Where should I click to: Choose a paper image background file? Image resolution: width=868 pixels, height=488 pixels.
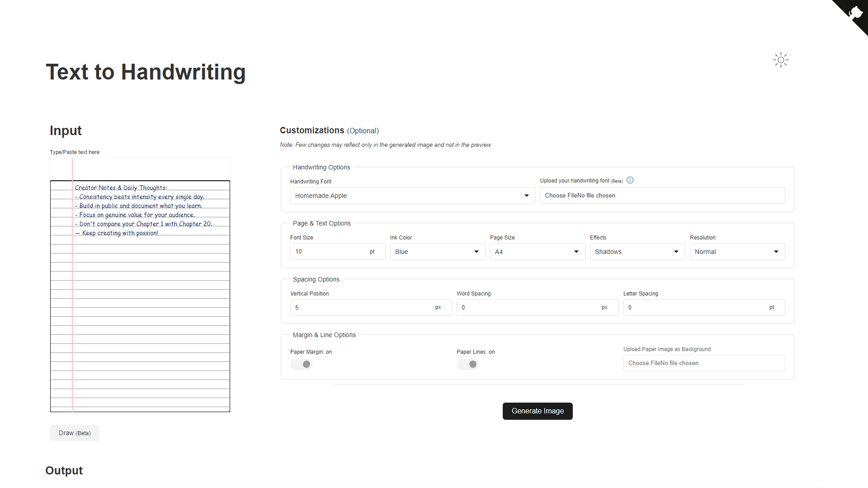click(704, 363)
